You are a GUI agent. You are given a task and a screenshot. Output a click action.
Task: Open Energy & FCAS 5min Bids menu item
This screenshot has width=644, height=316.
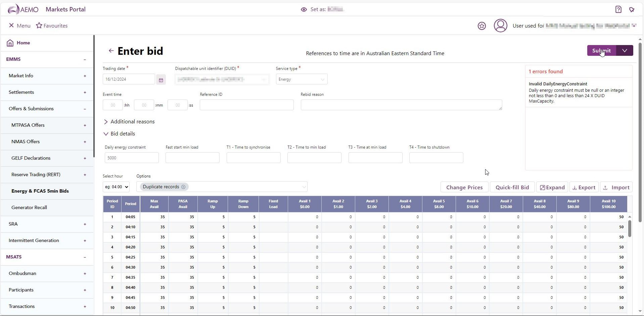[40, 191]
